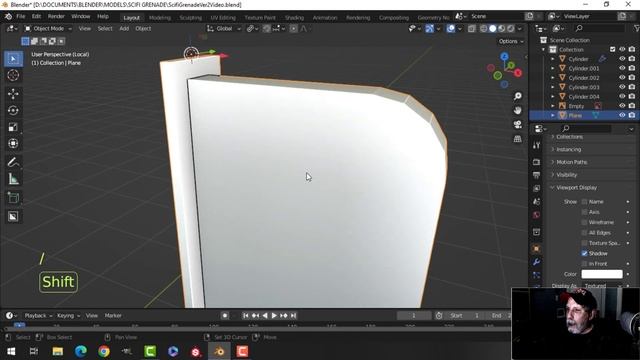Open Windows Start menu
The height and width of the screenshot is (360, 640).
(11, 351)
